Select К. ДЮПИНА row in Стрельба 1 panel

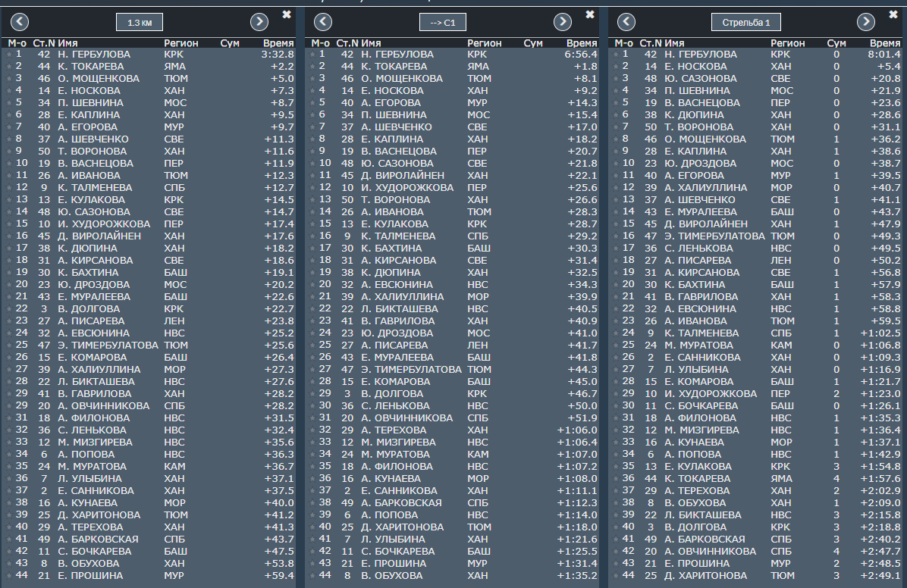pyautogui.click(x=757, y=115)
